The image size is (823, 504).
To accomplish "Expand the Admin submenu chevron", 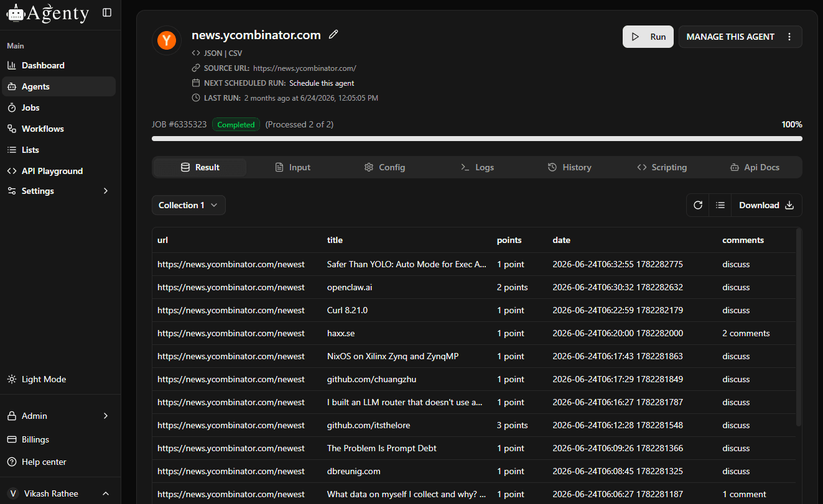I will click(x=106, y=416).
